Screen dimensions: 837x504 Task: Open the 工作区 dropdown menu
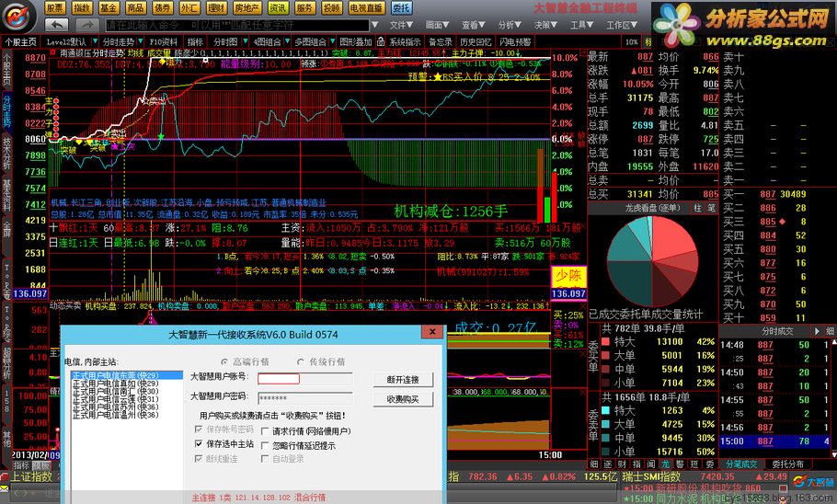tap(622, 25)
